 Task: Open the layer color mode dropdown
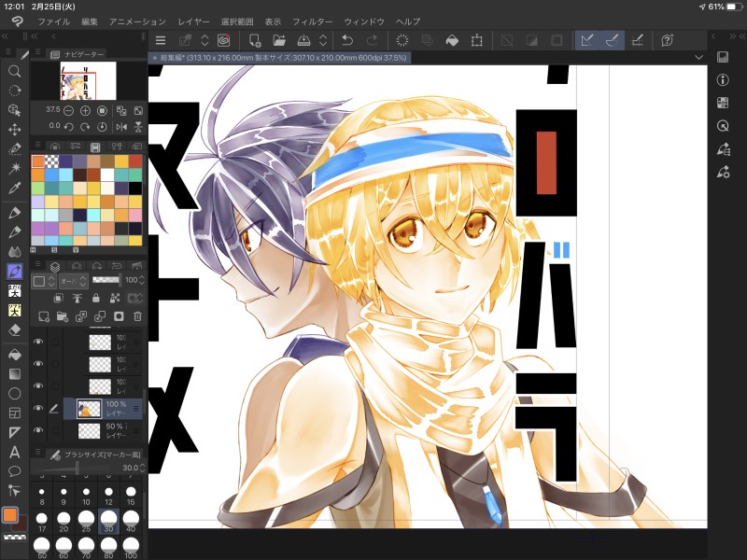tap(44, 281)
